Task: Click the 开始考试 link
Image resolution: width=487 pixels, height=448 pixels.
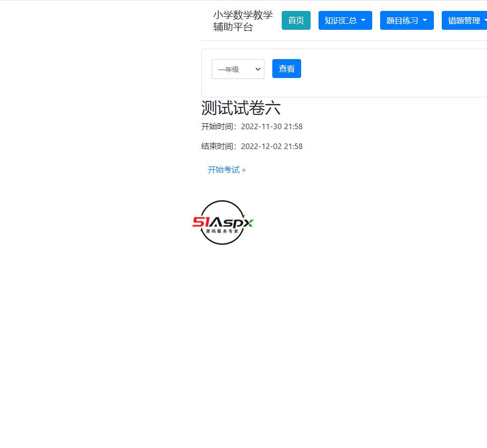Action: click(223, 169)
